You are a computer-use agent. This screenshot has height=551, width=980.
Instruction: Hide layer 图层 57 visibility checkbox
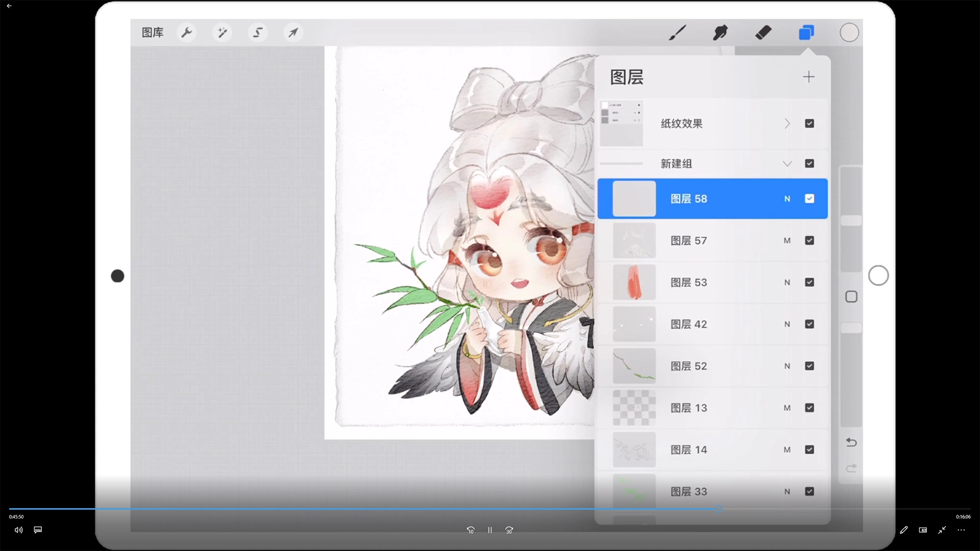click(810, 240)
